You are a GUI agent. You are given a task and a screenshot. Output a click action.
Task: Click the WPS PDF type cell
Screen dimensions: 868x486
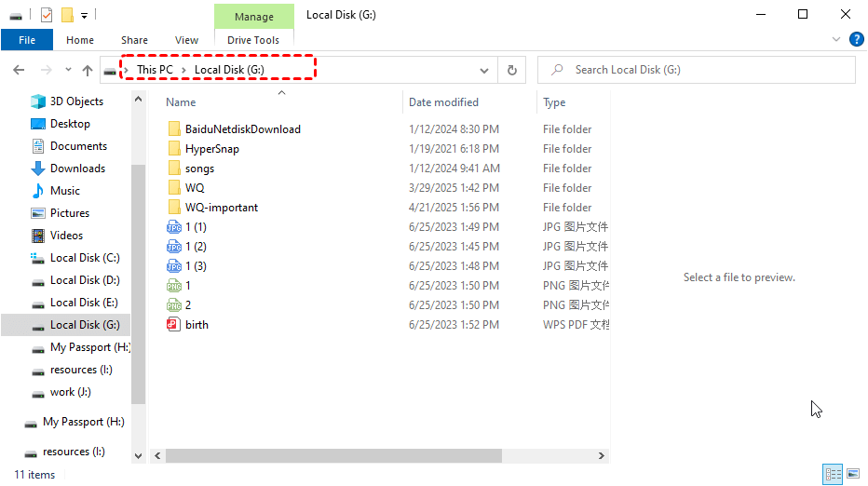576,325
